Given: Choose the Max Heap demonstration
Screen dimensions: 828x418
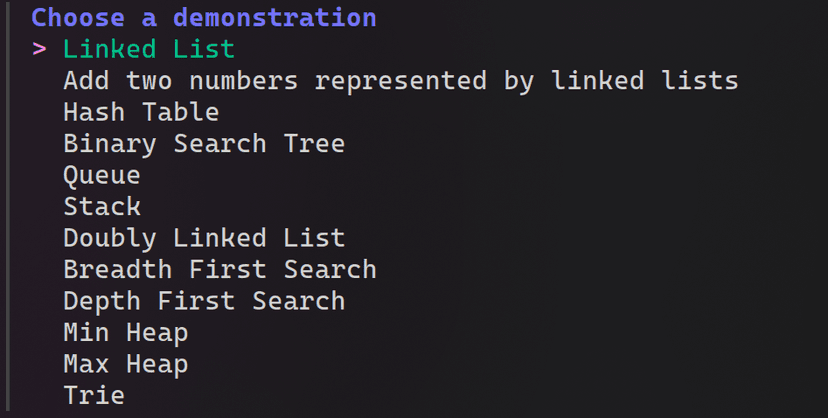Looking at the screenshot, I should [x=126, y=364].
